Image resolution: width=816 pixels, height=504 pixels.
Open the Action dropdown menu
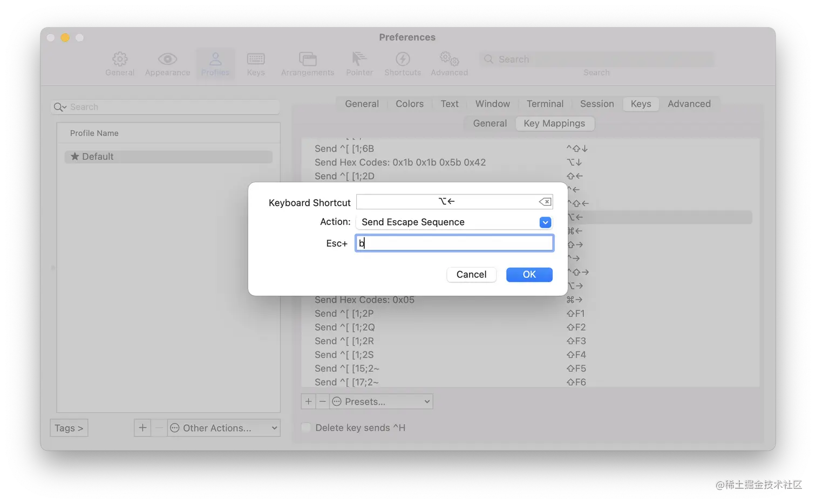[x=454, y=222]
